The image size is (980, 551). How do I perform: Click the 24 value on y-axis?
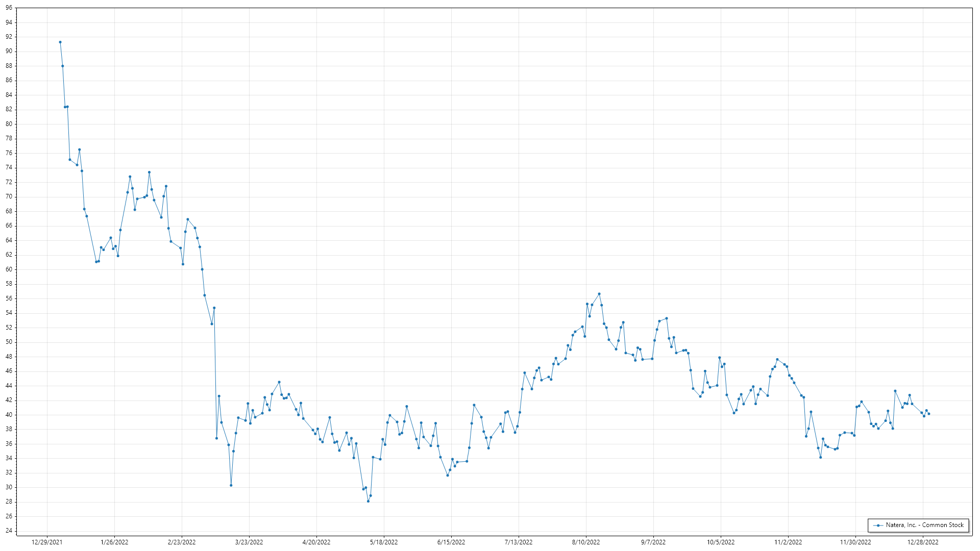[9, 531]
